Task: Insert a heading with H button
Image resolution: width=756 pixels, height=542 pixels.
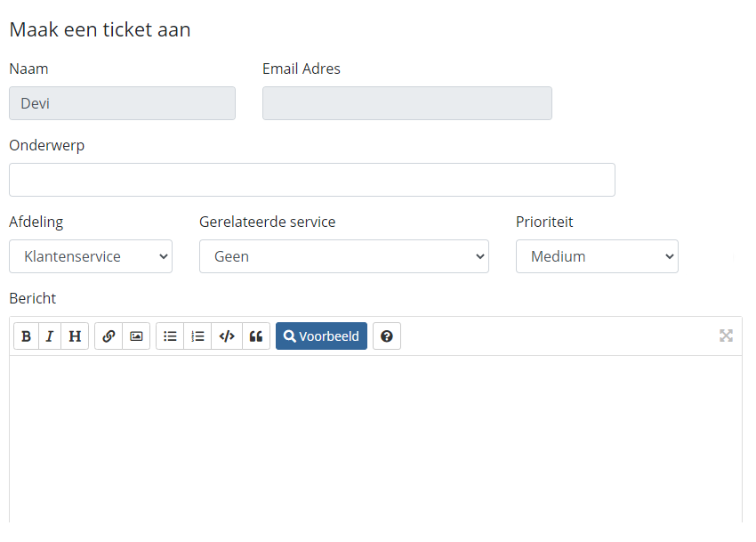Action: (x=75, y=336)
